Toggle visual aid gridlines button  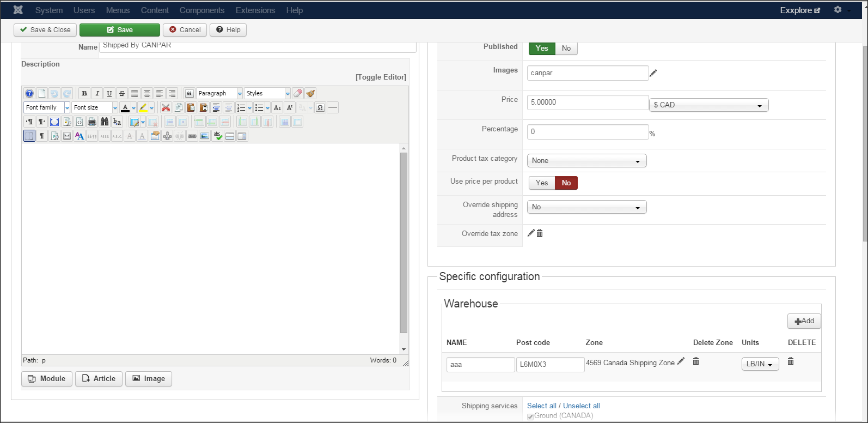click(29, 136)
